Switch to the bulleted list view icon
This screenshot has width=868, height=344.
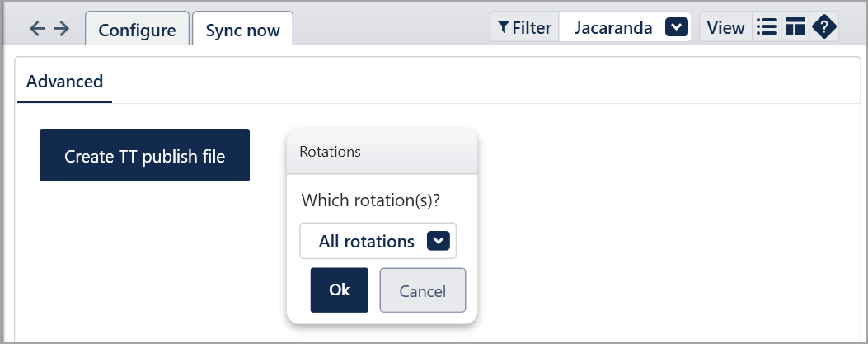(x=767, y=26)
